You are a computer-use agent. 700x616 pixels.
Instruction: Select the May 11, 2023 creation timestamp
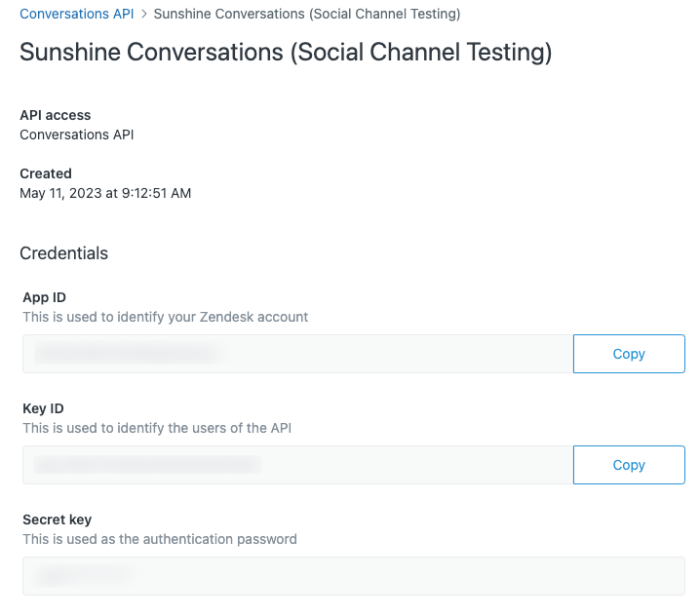pyautogui.click(x=105, y=193)
